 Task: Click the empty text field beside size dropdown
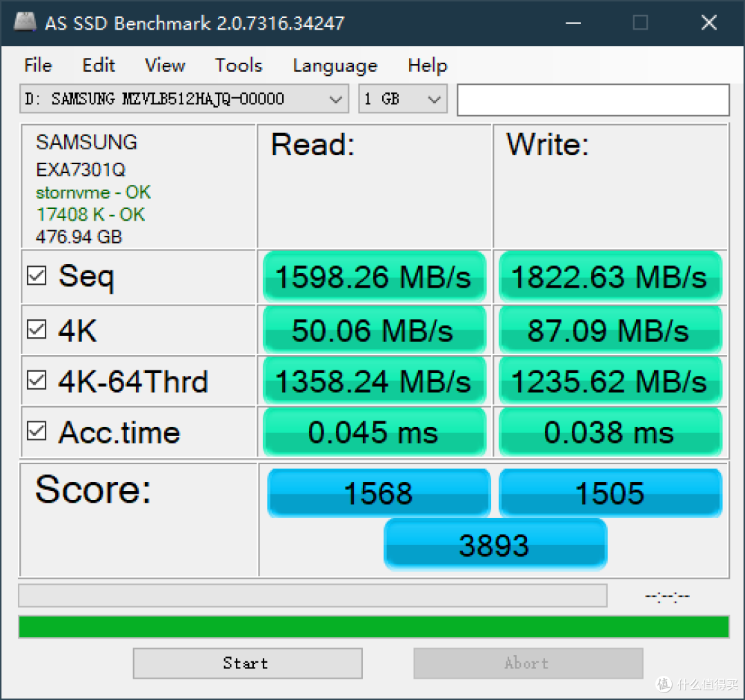[593, 100]
